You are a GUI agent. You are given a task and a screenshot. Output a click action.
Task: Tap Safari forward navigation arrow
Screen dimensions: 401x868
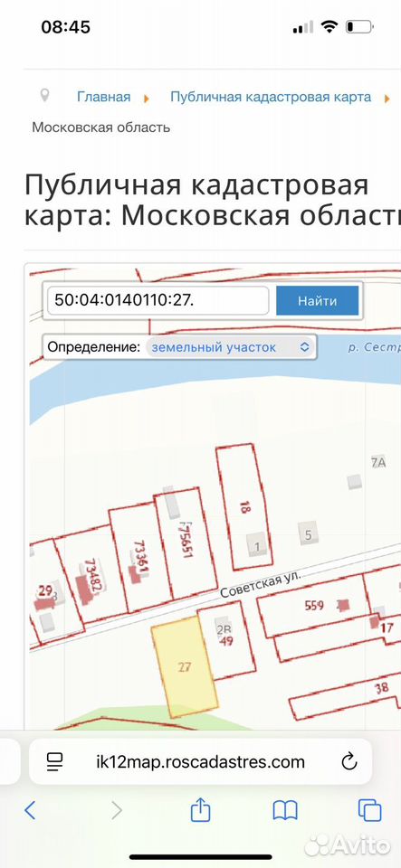pos(116,810)
